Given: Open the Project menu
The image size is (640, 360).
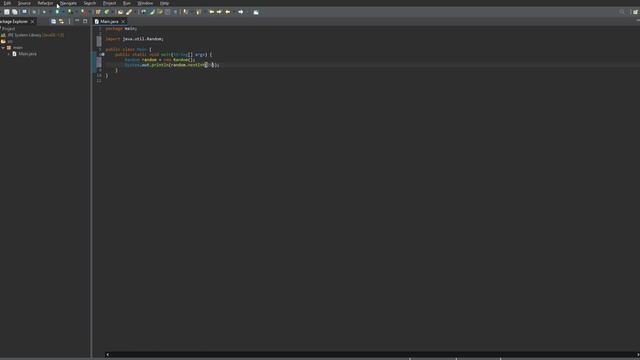Looking at the screenshot, I should [109, 3].
